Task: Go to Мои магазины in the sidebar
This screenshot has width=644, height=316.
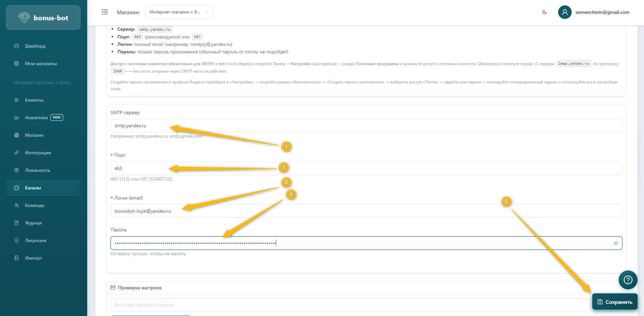Action: pos(41,63)
